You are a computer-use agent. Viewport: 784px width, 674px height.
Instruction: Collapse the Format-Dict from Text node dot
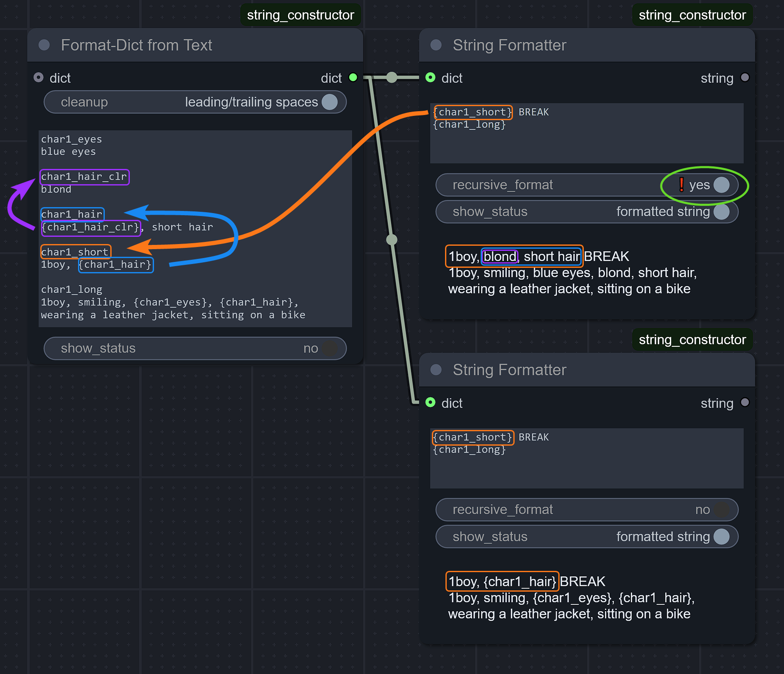tap(44, 45)
